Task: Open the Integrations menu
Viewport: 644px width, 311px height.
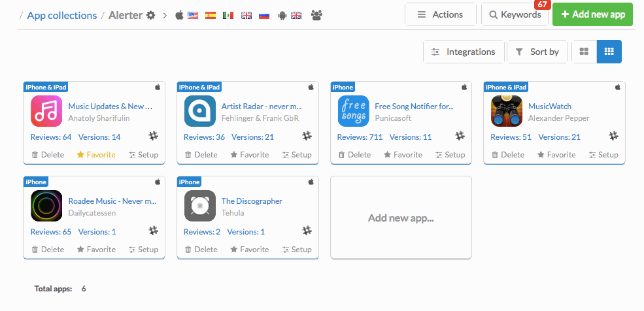Action: [x=464, y=52]
